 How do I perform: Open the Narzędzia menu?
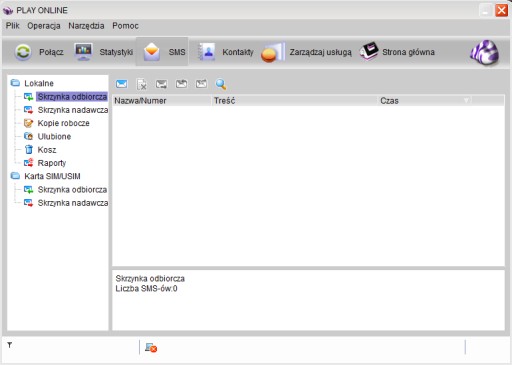coord(86,26)
